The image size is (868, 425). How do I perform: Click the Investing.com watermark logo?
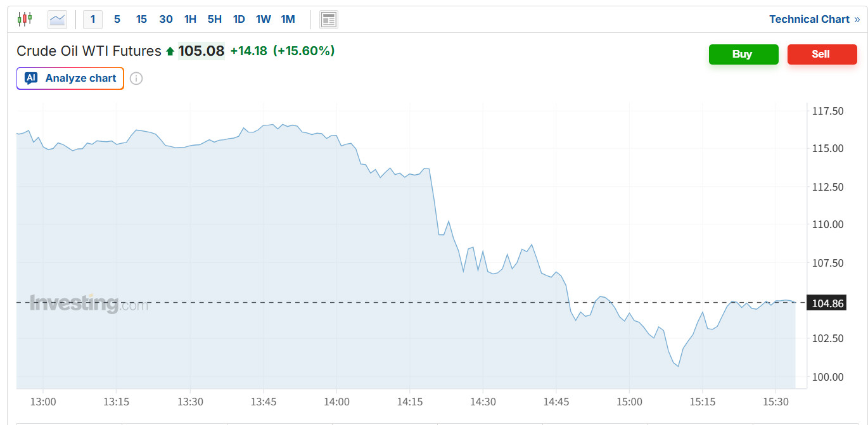pyautogui.click(x=89, y=303)
